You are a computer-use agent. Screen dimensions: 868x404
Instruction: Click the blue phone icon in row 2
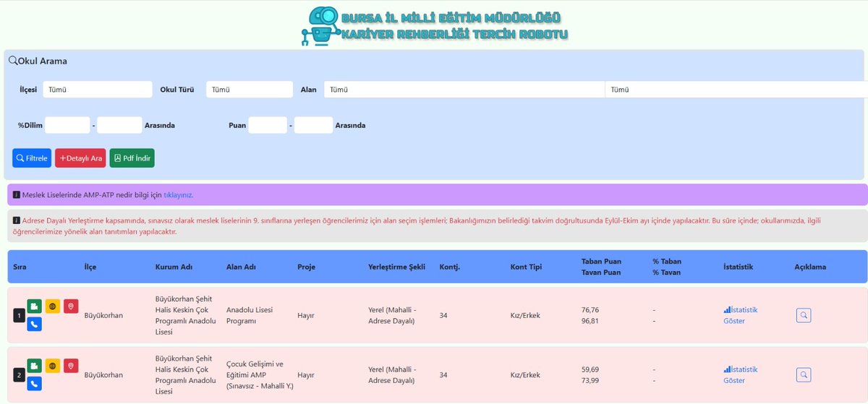coord(35,384)
